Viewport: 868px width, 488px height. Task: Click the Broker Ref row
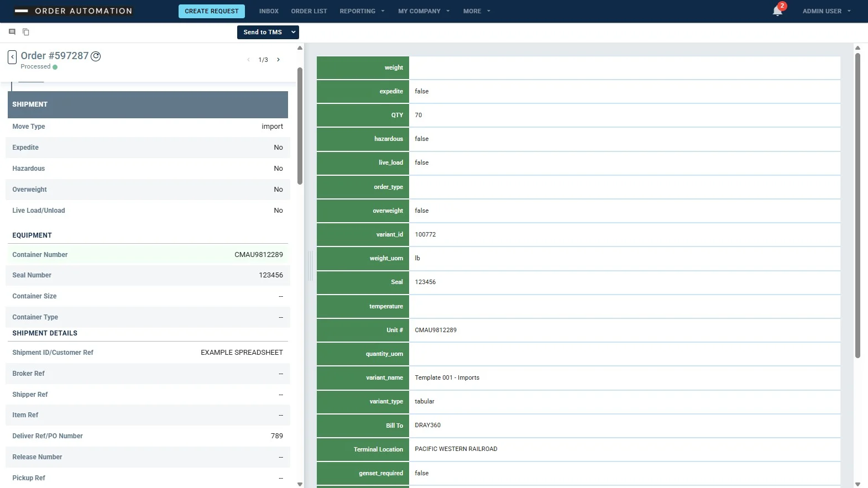coord(148,374)
